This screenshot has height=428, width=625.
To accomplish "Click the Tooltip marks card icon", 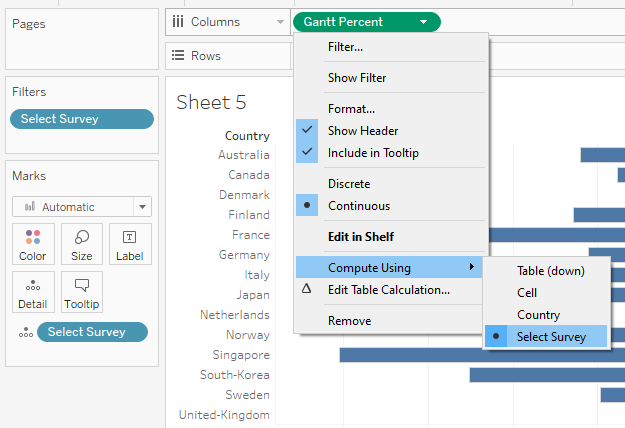I will 82,292.
